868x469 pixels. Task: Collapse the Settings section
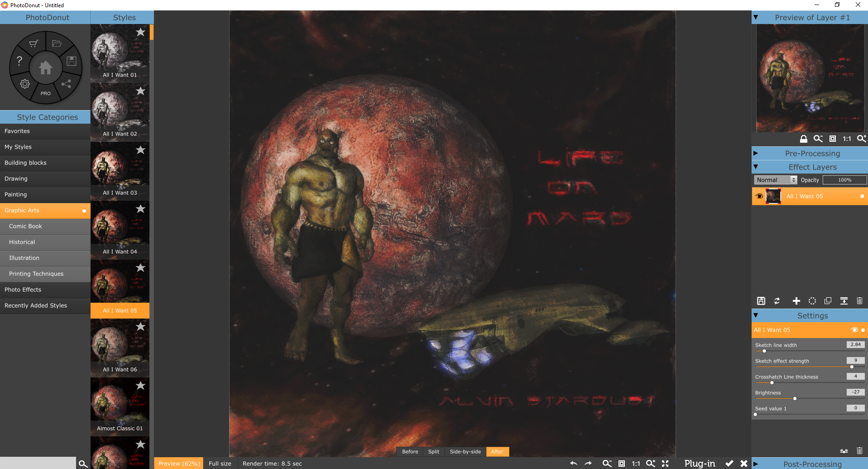click(x=755, y=315)
